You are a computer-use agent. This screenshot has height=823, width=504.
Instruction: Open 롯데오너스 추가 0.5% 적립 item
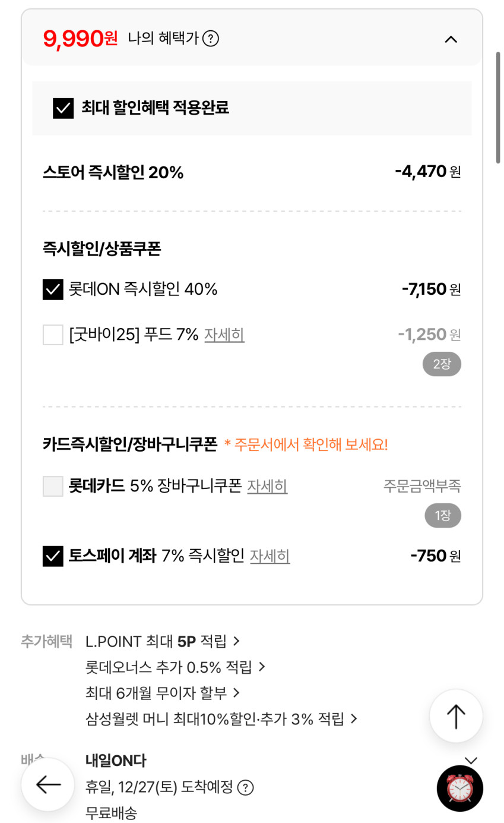175,667
